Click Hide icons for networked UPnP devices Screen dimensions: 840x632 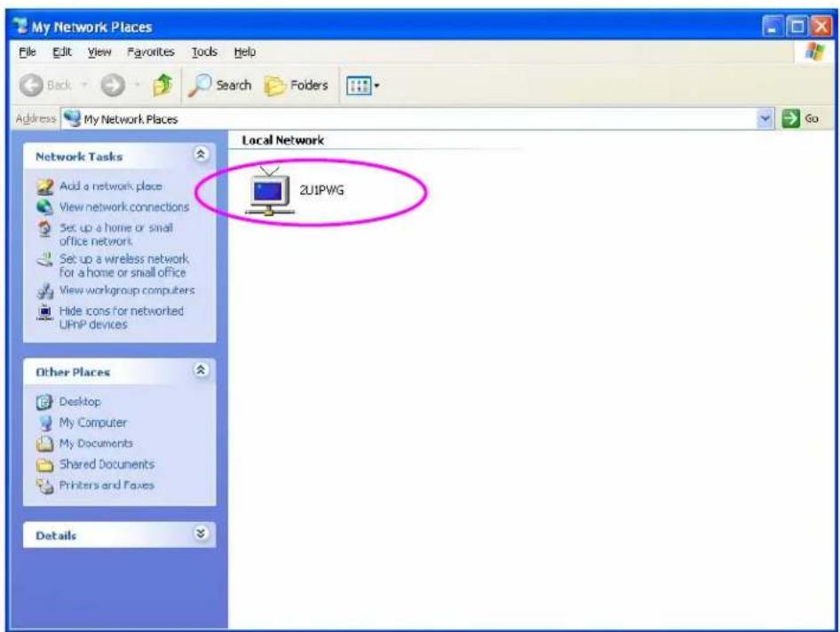122,318
